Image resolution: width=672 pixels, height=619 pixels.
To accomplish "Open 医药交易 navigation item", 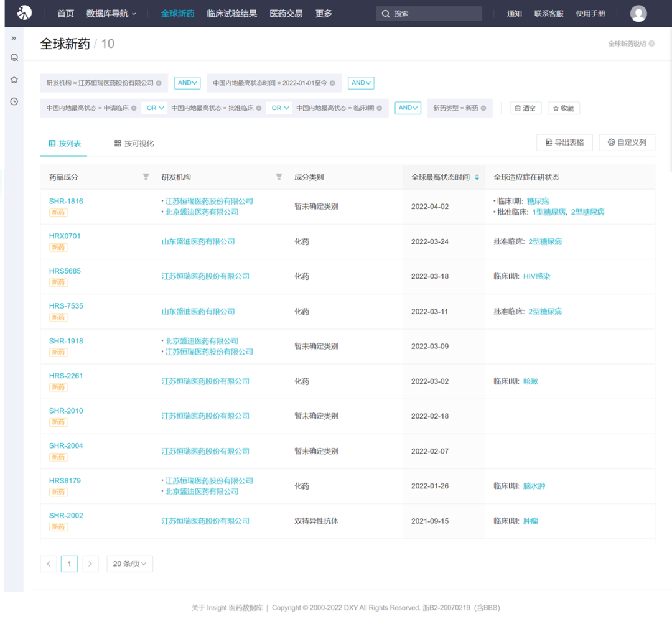I will coord(286,14).
